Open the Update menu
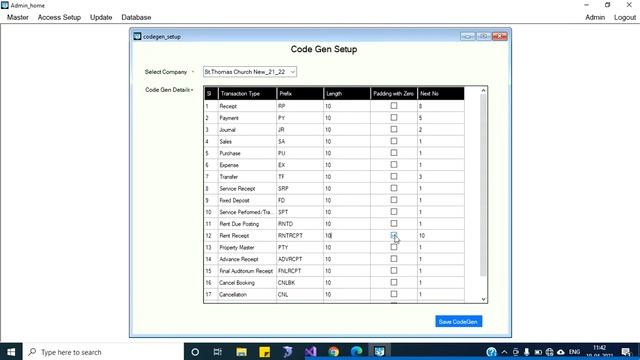Image resolution: width=640 pixels, height=360 pixels. [101, 17]
